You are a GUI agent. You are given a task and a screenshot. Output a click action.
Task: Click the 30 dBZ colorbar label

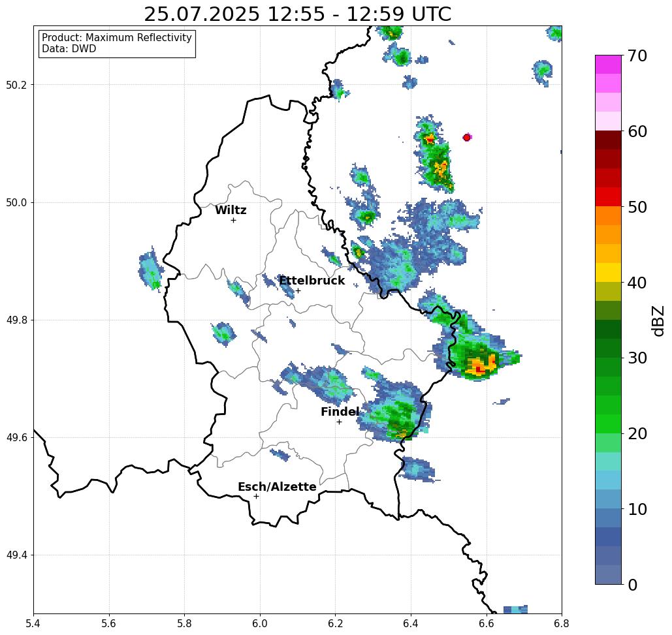[637, 358]
